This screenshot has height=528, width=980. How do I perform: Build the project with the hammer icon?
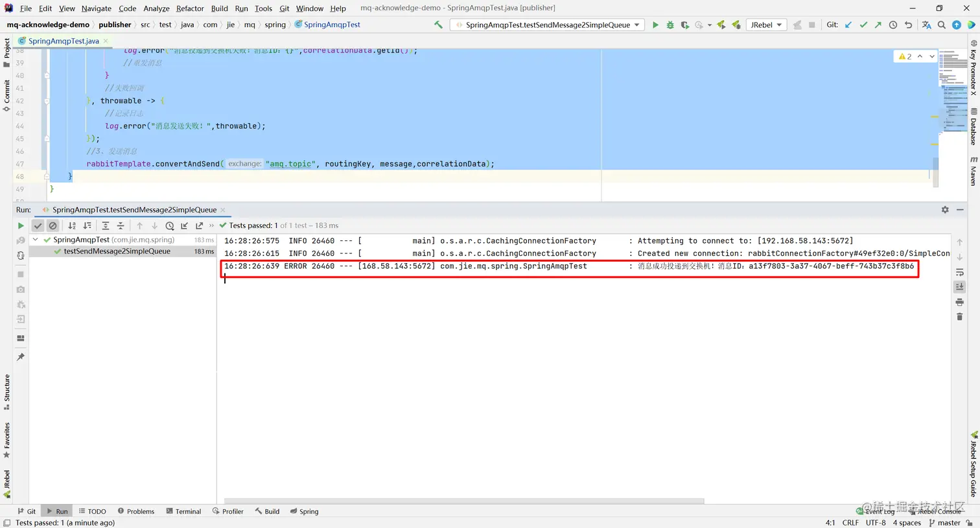438,25
